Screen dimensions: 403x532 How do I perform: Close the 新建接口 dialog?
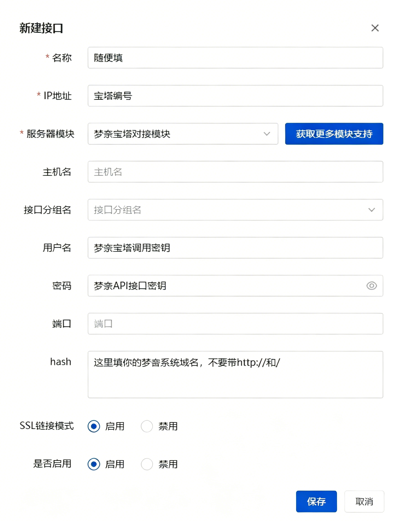click(x=375, y=28)
